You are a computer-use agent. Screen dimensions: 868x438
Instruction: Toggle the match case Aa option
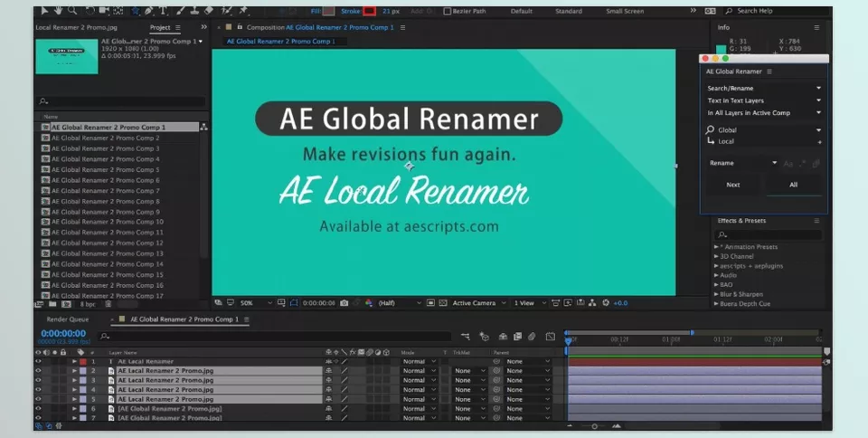pyautogui.click(x=788, y=164)
